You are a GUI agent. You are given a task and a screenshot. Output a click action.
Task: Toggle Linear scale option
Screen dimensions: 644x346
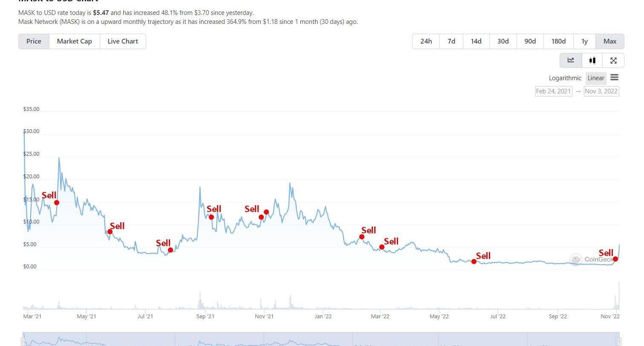pos(595,78)
